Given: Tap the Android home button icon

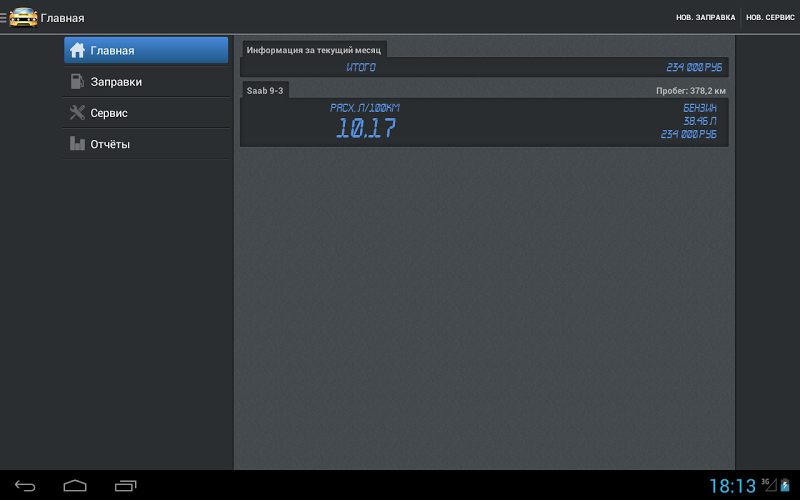Looking at the screenshot, I should [x=75, y=486].
